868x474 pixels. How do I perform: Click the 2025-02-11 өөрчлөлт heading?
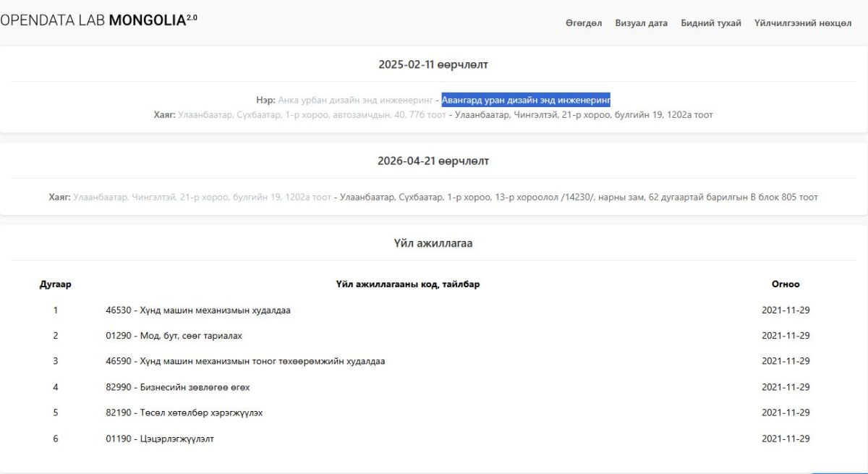(433, 64)
